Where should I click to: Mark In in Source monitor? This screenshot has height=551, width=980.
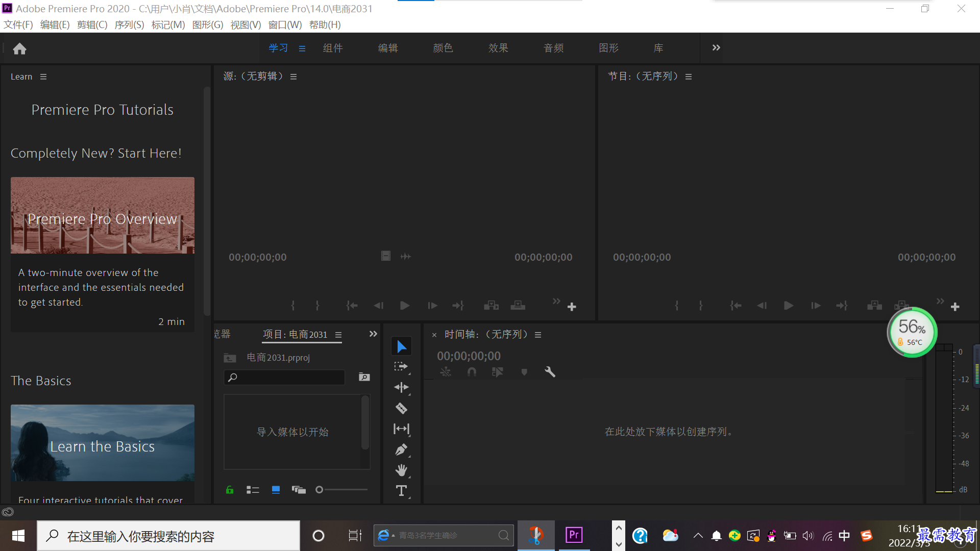pyautogui.click(x=293, y=306)
